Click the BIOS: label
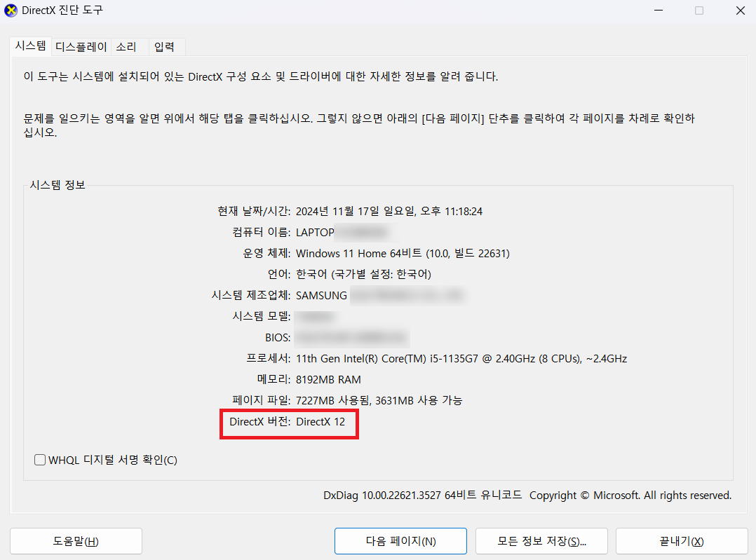Image resolution: width=756 pixels, height=560 pixels. [x=278, y=338]
